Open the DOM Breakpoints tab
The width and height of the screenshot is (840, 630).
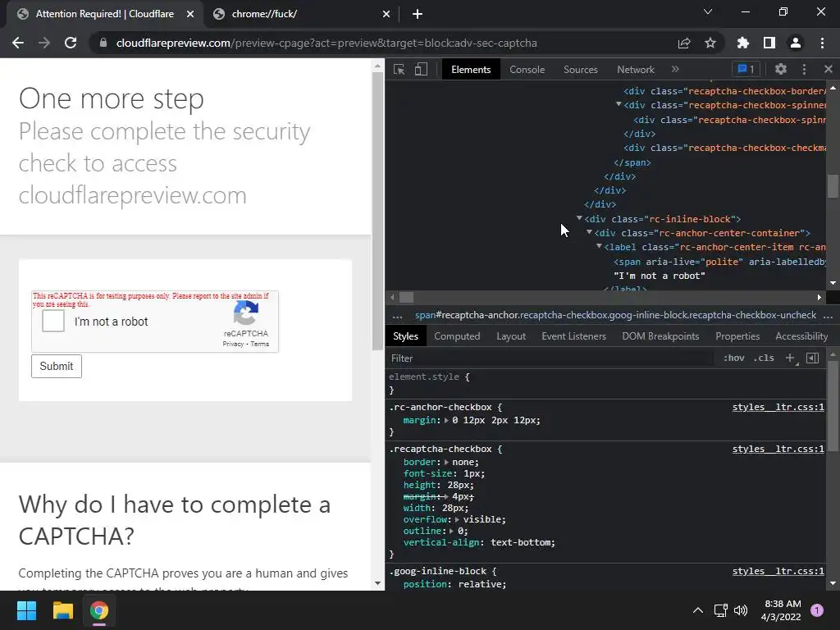point(660,336)
